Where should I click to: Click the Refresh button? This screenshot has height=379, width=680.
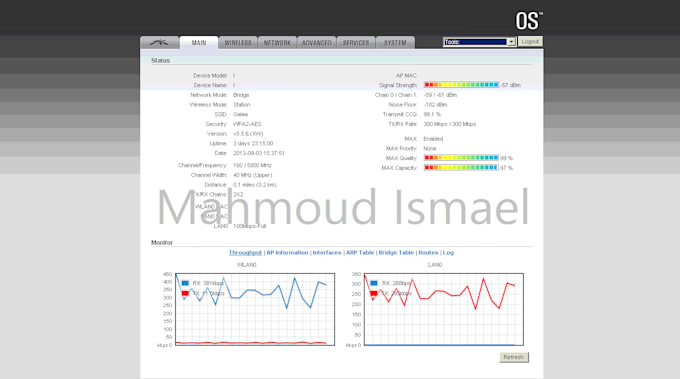coord(514,357)
